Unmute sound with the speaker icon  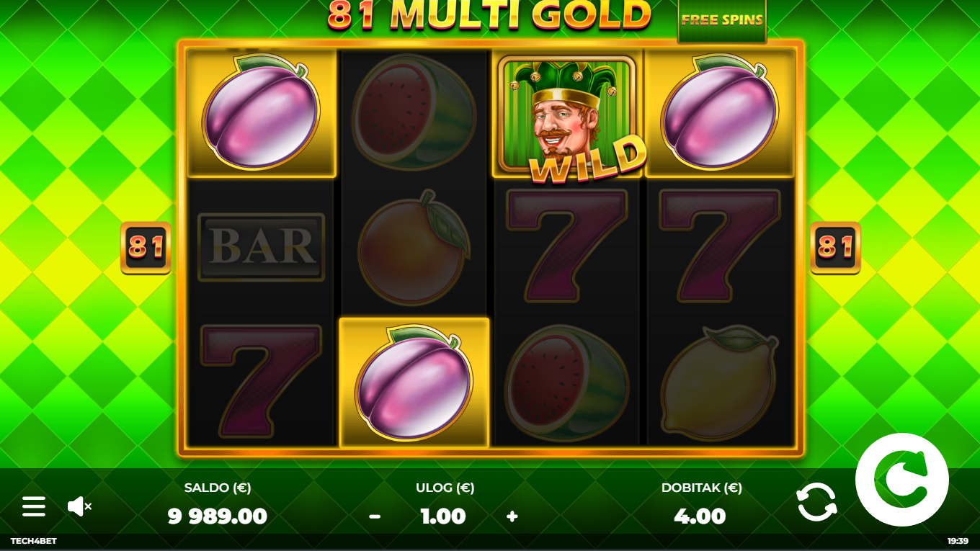click(x=79, y=506)
